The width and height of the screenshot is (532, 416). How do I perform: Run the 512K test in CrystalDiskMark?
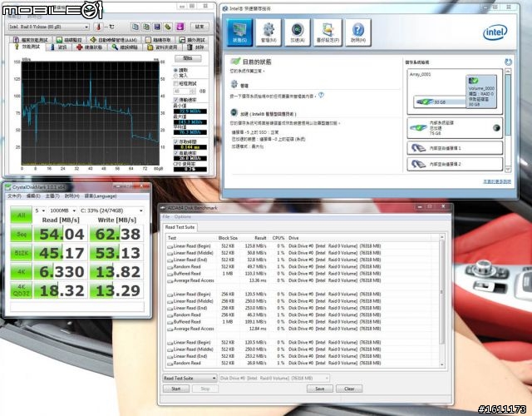[22, 253]
